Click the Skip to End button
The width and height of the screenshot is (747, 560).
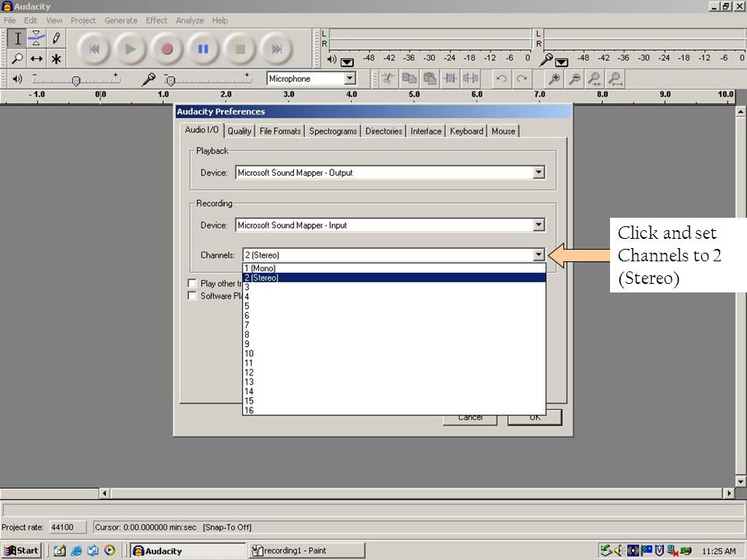click(276, 48)
